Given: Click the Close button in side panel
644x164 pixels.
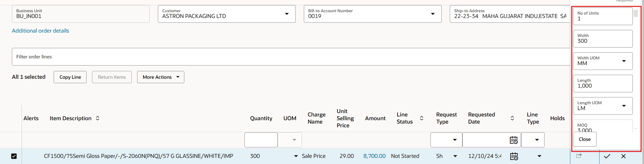Looking at the screenshot, I should pos(585,139).
